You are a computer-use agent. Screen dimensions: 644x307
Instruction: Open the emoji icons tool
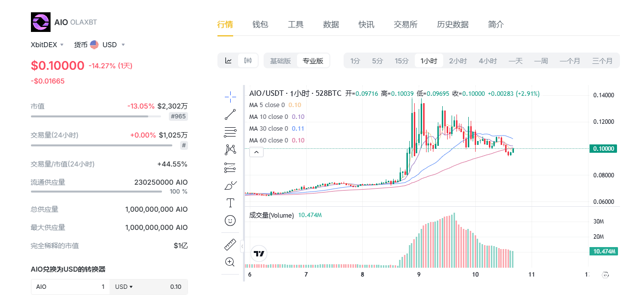point(230,221)
